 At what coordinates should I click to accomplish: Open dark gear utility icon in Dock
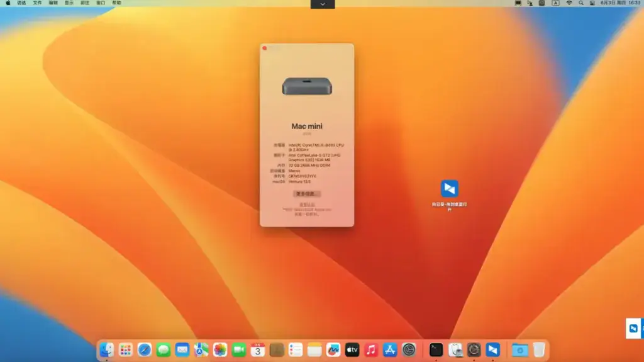(474, 349)
